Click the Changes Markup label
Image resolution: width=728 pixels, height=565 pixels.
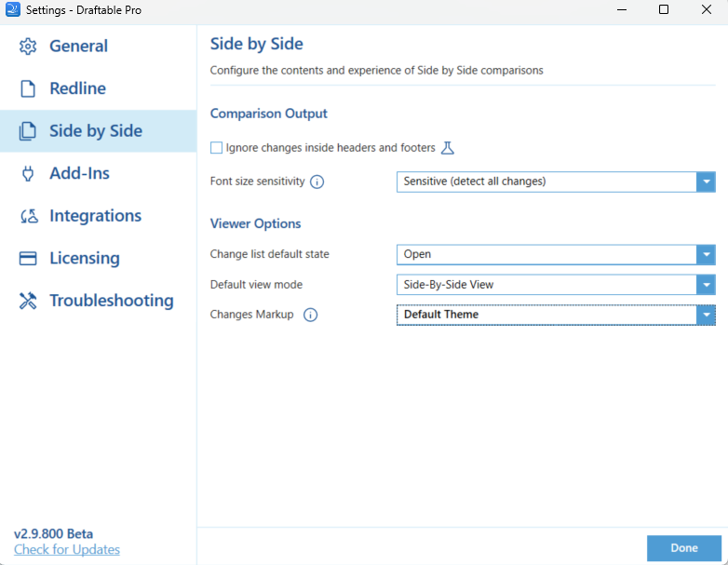[251, 315]
